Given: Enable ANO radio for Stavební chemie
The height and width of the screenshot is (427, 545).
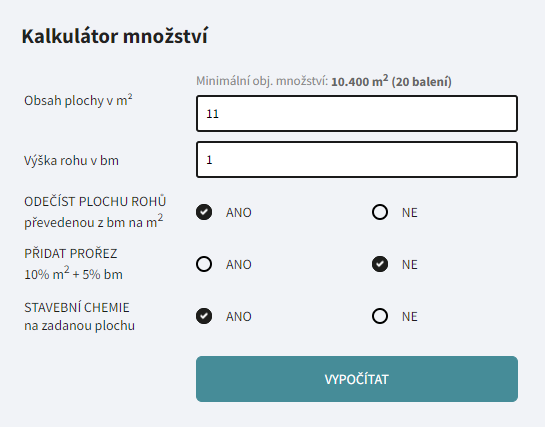Looking at the screenshot, I should [x=204, y=317].
